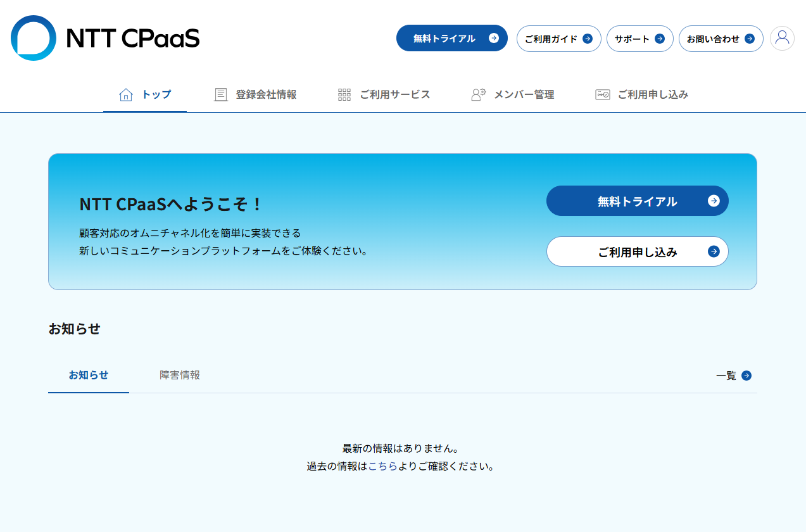Click the document icon beside 登録会社情報
Screen dimensions: 806x532
tap(220, 95)
